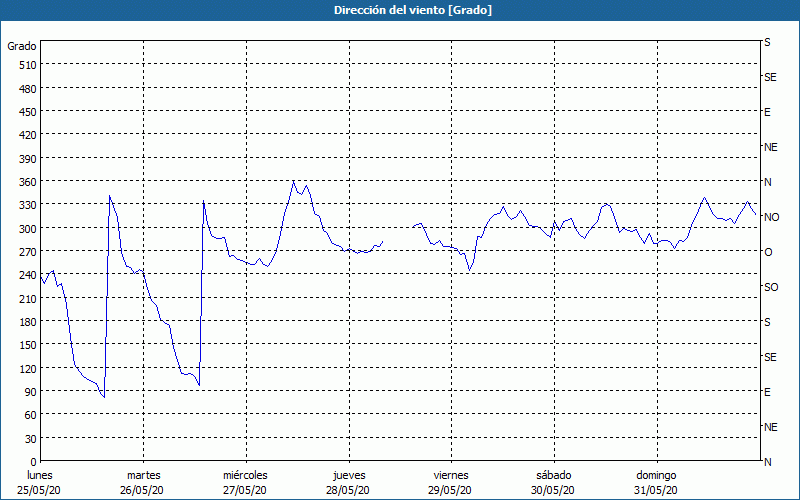800x500 pixels.
Task: Click the "NE" compass label at 390
Action: pos(770,147)
